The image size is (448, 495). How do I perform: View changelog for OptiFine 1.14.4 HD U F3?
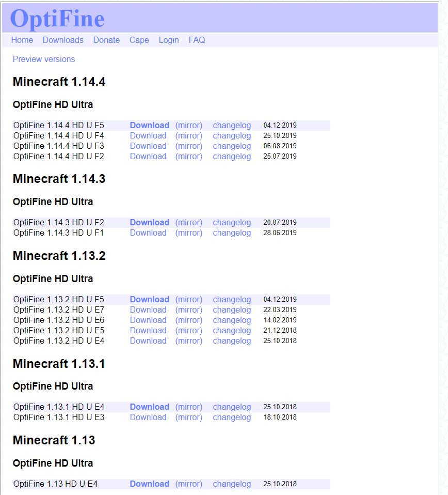232,146
